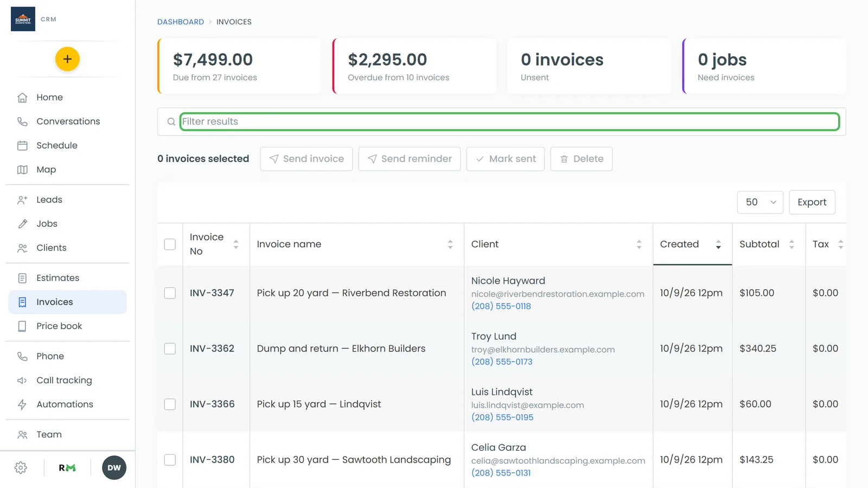The image size is (868, 488).
Task: Click the Send invoice button
Action: [307, 159]
